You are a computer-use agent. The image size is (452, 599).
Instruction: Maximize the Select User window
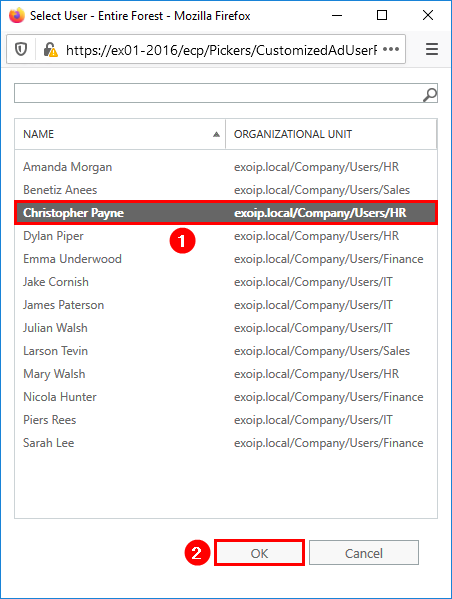point(382,16)
